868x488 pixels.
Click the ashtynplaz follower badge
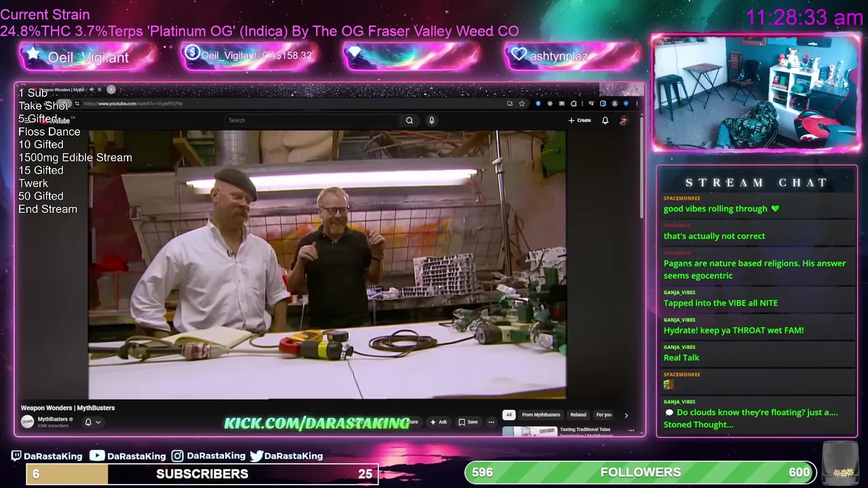pos(572,56)
